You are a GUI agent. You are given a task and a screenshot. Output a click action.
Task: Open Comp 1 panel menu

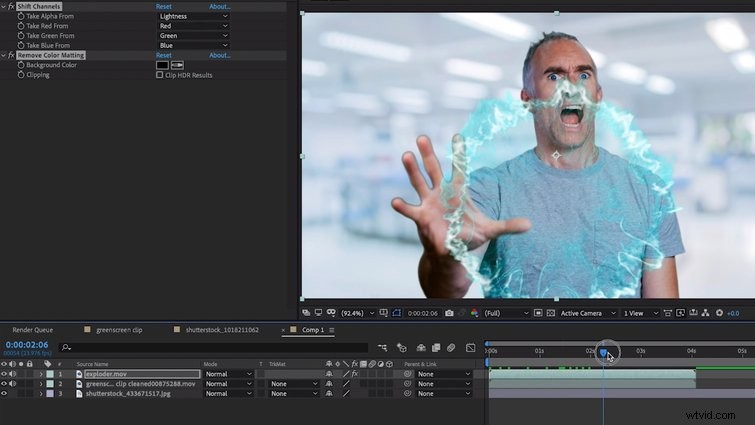tap(332, 330)
